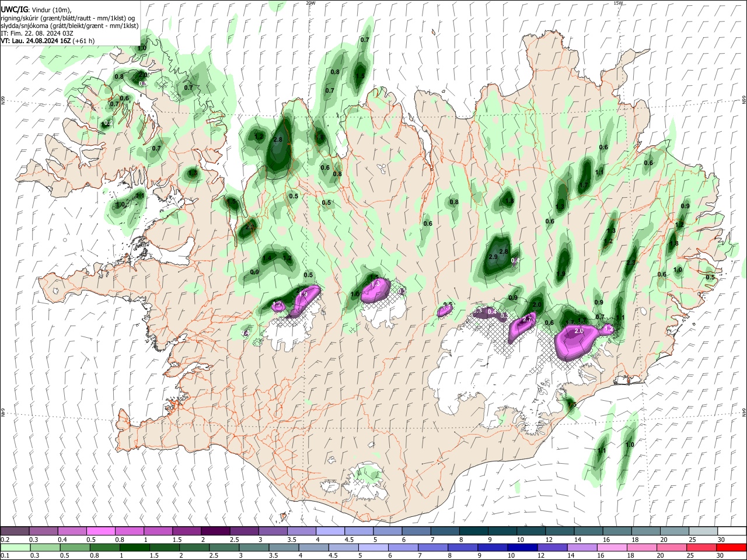The width and height of the screenshot is (747, 560).
Task: Click the darkest purple swatch after 2 on snow scale
Action: [215, 531]
